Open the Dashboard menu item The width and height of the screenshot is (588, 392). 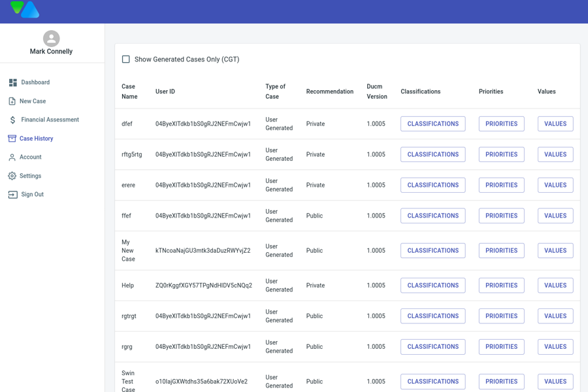35,82
